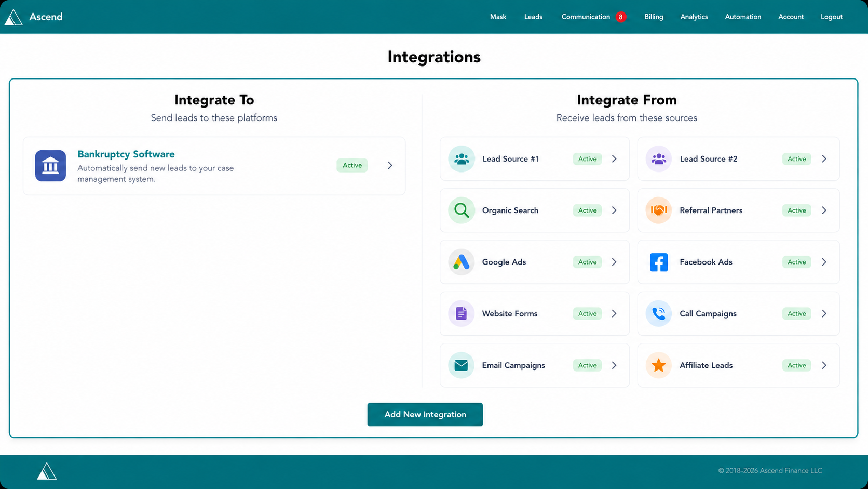
Task: Click the copyright Ascend Finance LLC text
Action: click(770, 471)
